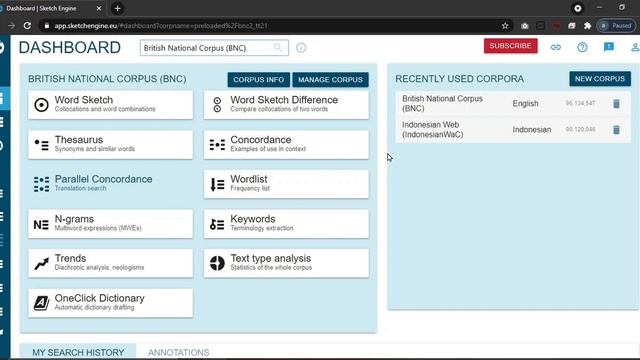Switch to the ANNOTATIONS tab
This screenshot has width=640, height=360.
click(178, 352)
